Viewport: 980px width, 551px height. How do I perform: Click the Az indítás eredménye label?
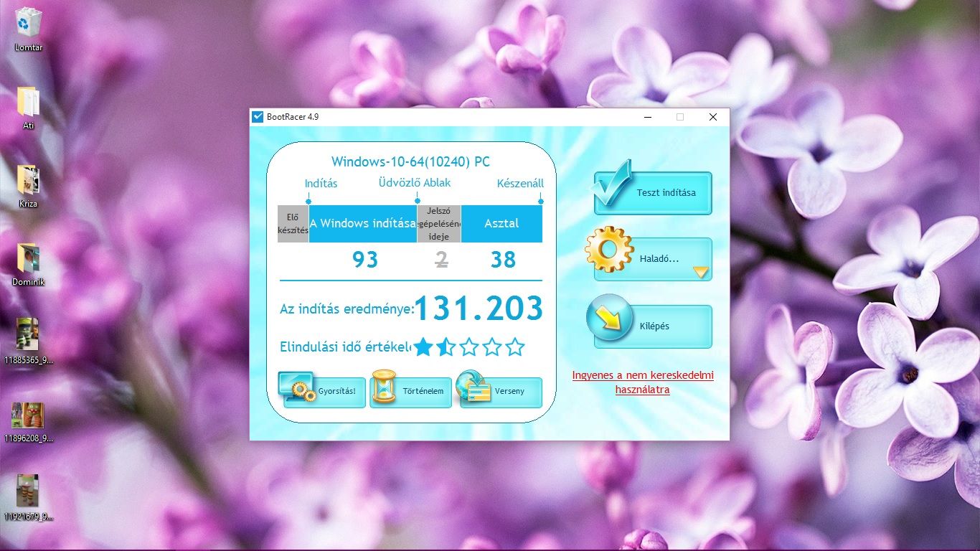347,310
